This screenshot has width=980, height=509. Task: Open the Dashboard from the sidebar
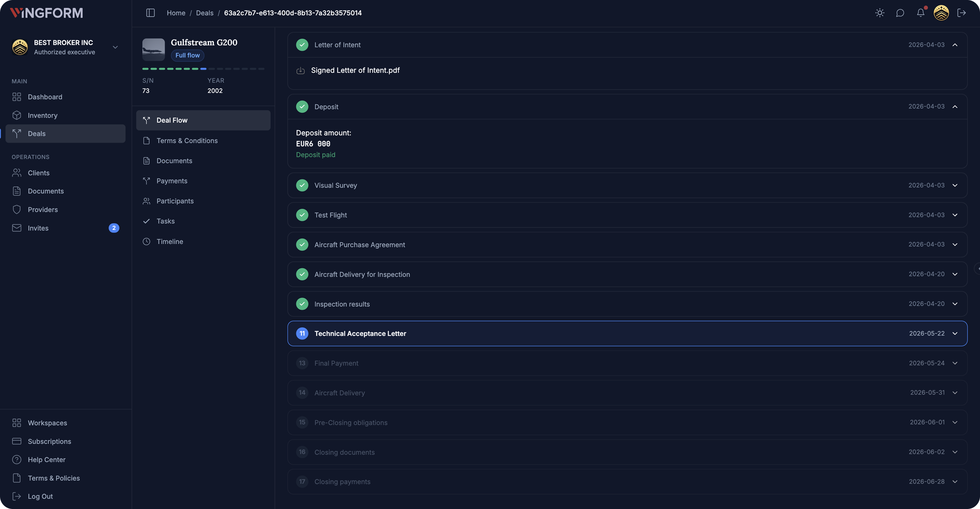[45, 97]
